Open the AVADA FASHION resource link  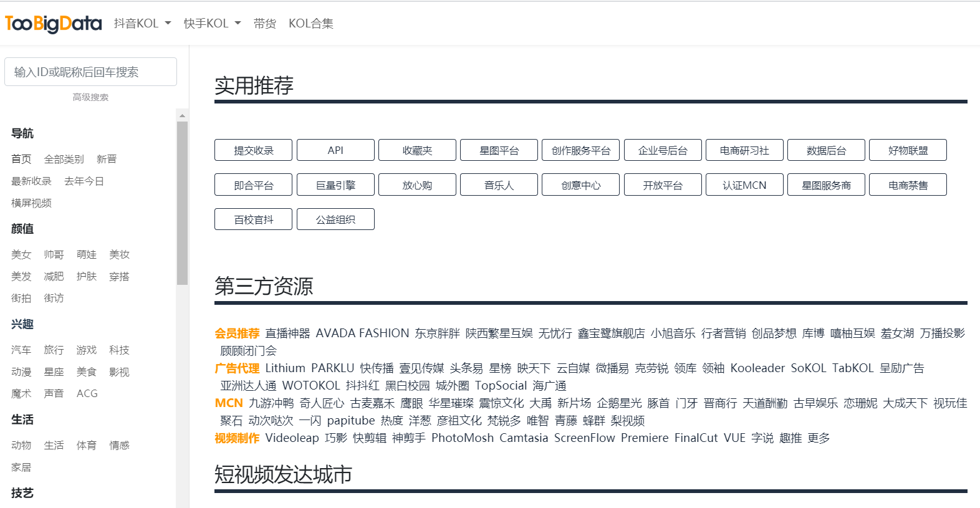click(362, 333)
